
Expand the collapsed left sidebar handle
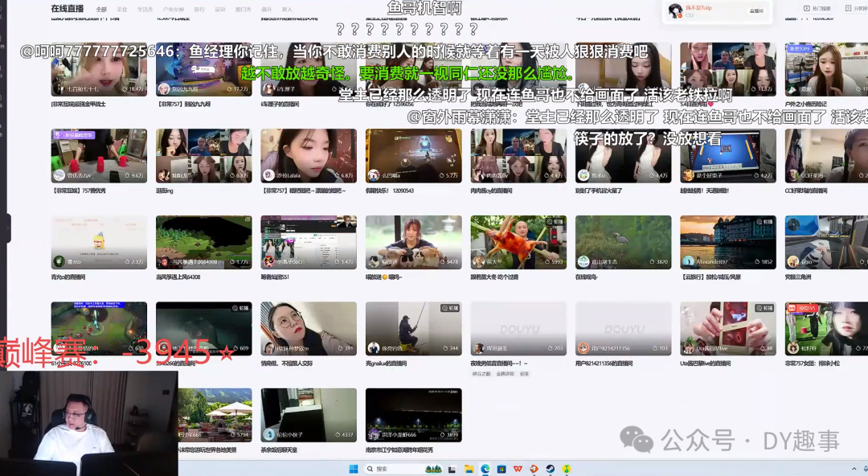[x=7, y=228]
